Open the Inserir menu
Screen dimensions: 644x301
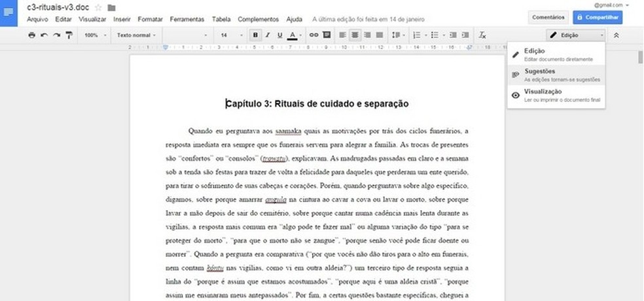coord(122,19)
